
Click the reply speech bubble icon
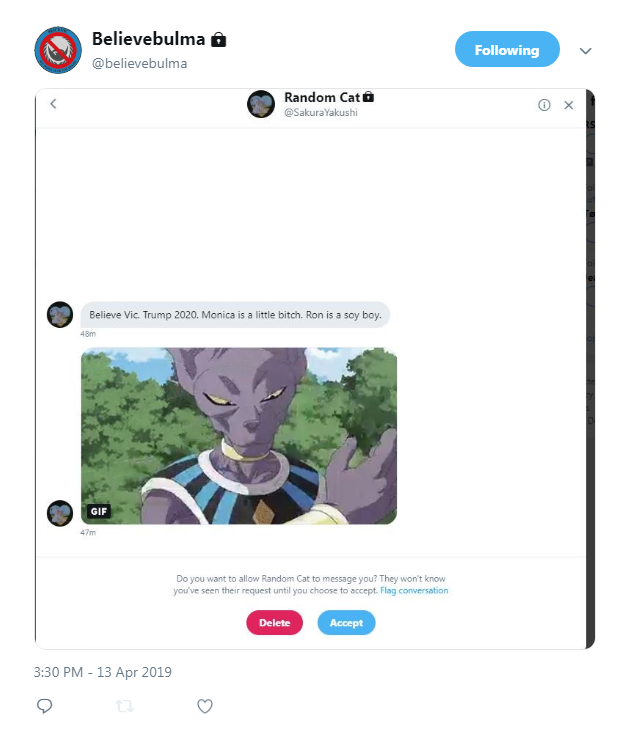tap(44, 706)
